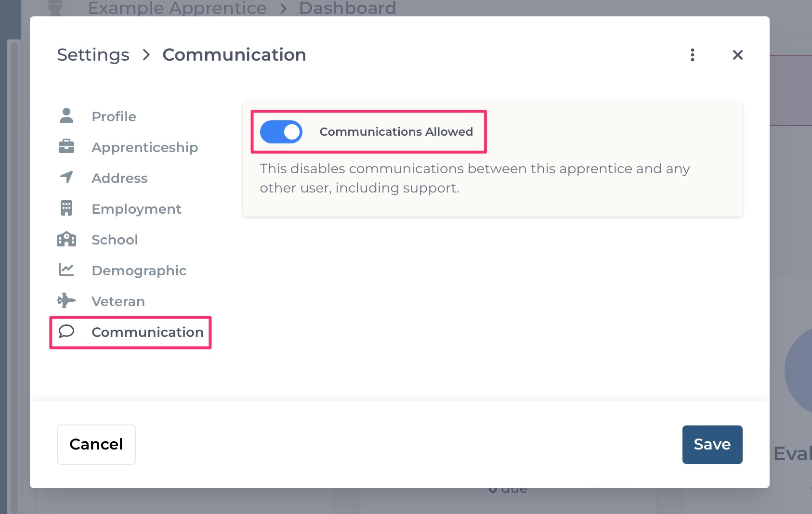Click the Veteran jet icon
This screenshot has width=812, height=514.
coord(66,300)
